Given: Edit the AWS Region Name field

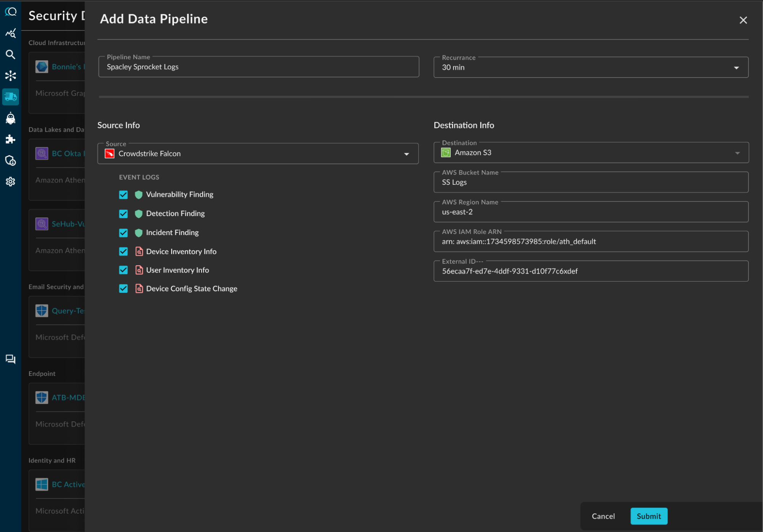Looking at the screenshot, I should 591,212.
